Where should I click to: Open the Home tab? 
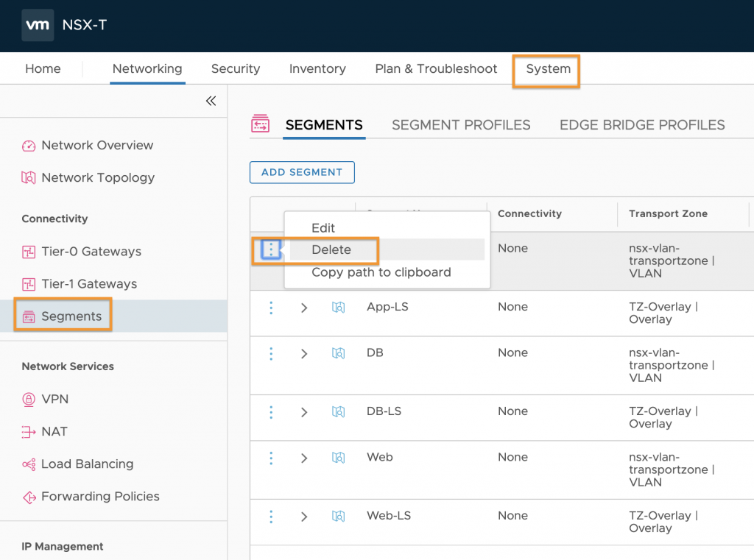click(x=43, y=68)
